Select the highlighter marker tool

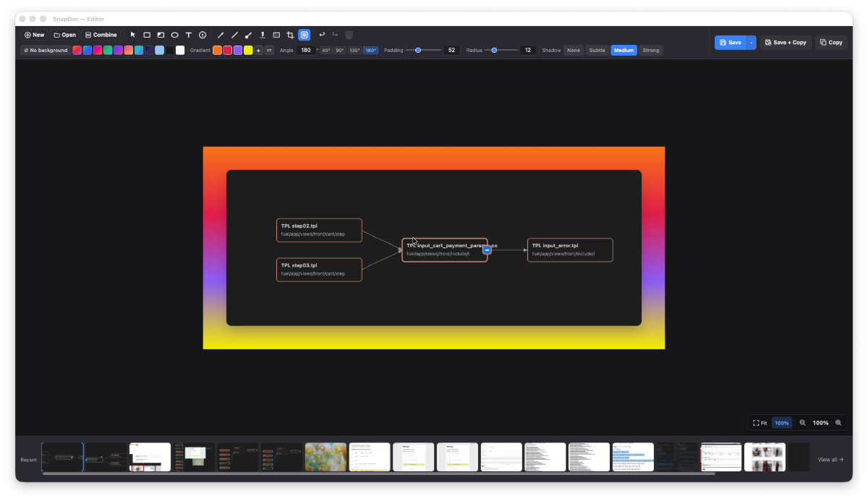(263, 35)
